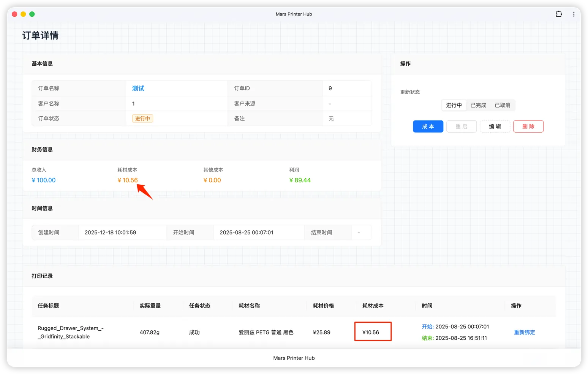Screen dimensions: 588x374
Task: Click the 总收入 value ¥100.00
Action: pyautogui.click(x=44, y=180)
